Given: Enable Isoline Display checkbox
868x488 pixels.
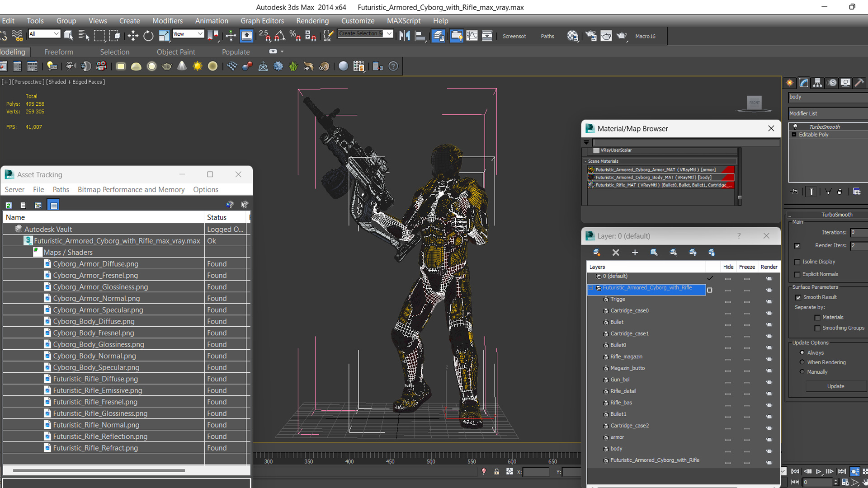Looking at the screenshot, I should [797, 262].
